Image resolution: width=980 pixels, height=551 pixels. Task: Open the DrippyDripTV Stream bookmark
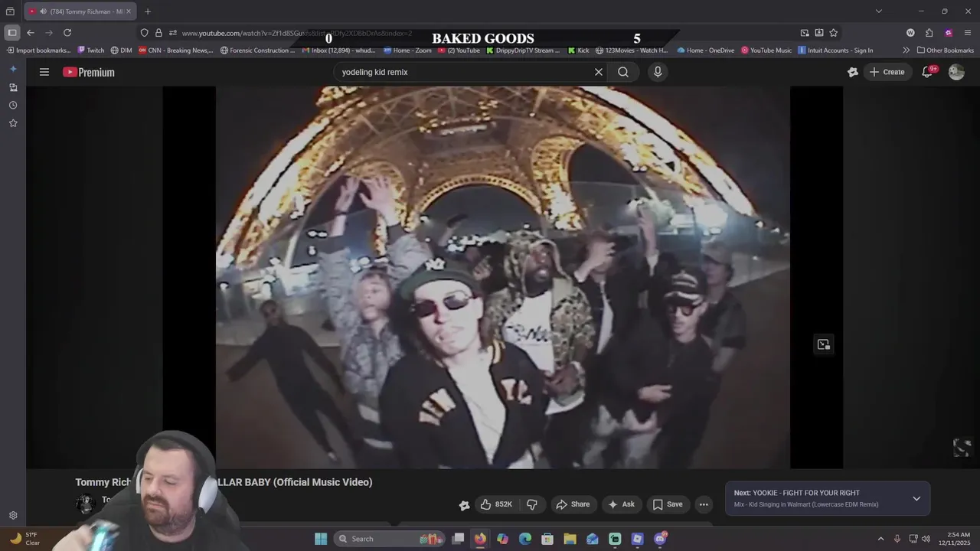click(524, 51)
